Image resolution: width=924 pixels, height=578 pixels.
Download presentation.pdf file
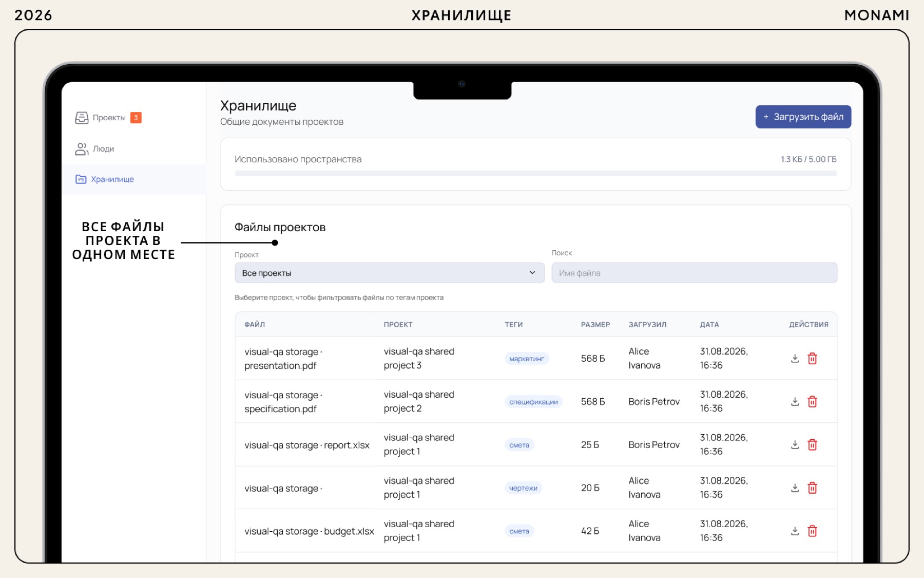pyautogui.click(x=795, y=359)
